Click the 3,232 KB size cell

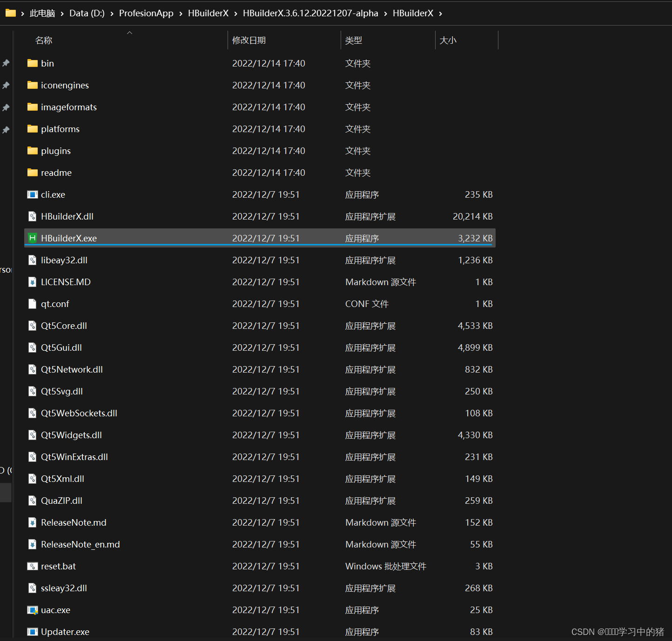coord(475,238)
